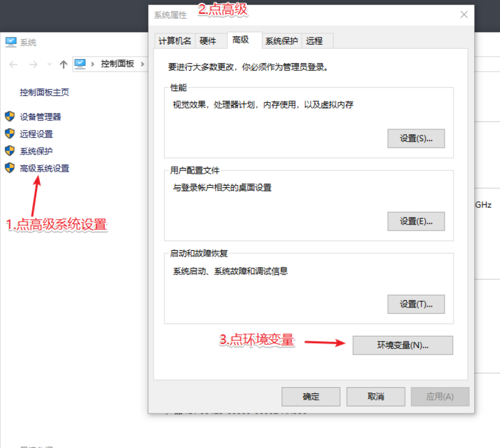Select 控制面板 in the address bar
The width and height of the screenshot is (500, 448).
[117, 64]
